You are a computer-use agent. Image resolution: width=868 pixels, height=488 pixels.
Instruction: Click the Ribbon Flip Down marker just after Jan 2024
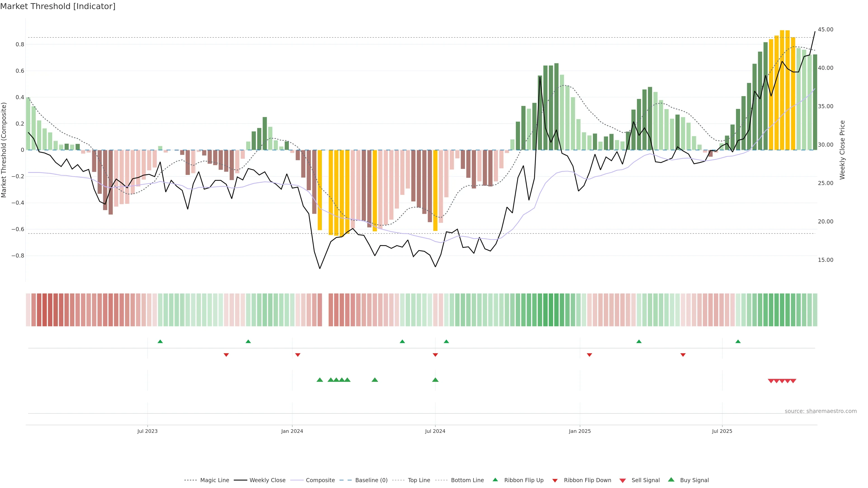click(297, 355)
